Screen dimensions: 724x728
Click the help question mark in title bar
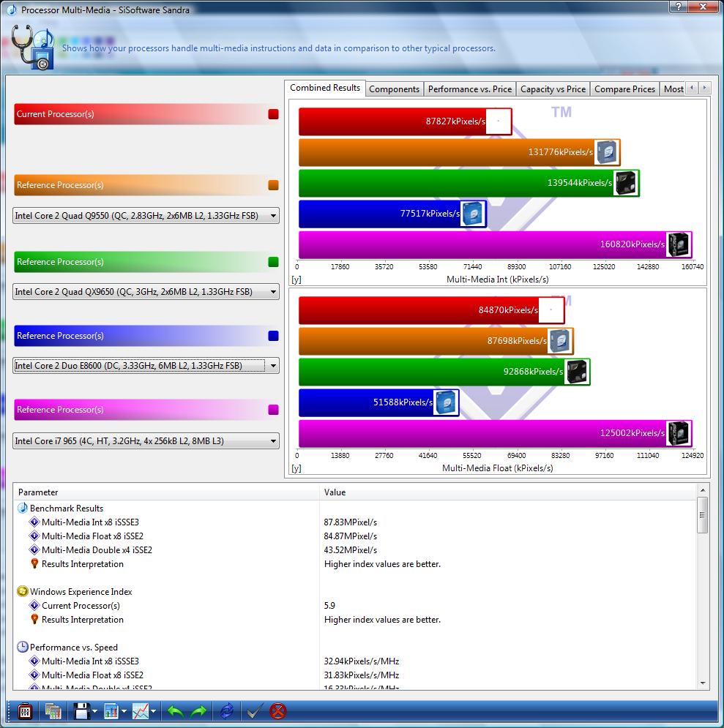[x=679, y=7]
